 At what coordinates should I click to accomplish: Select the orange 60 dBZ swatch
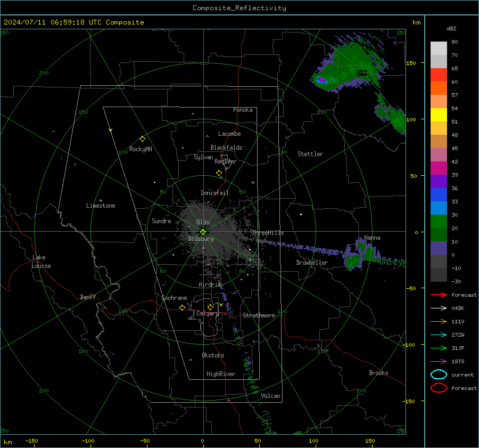pos(439,88)
